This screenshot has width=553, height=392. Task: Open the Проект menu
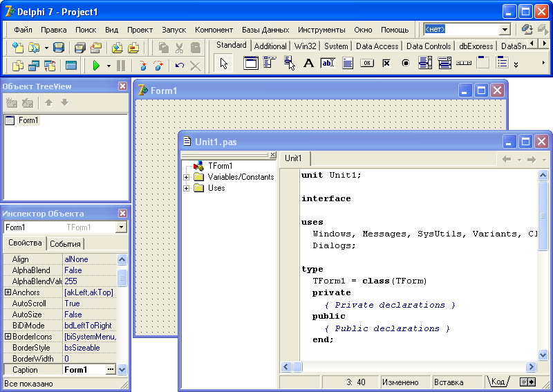140,30
